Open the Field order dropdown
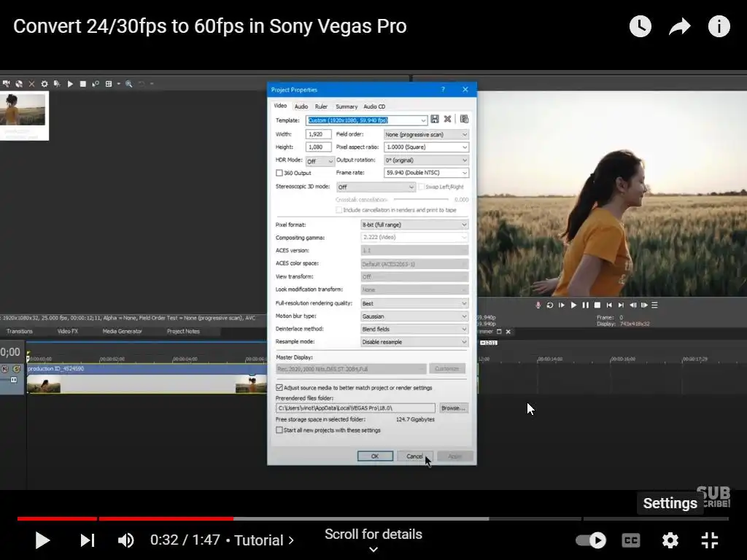This screenshot has width=747, height=560. (x=426, y=135)
